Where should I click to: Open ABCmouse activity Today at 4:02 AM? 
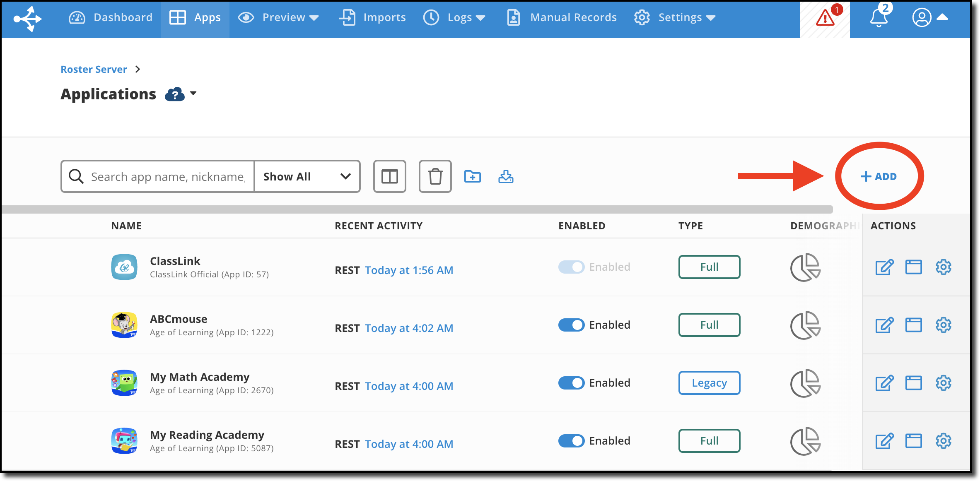pyautogui.click(x=409, y=328)
